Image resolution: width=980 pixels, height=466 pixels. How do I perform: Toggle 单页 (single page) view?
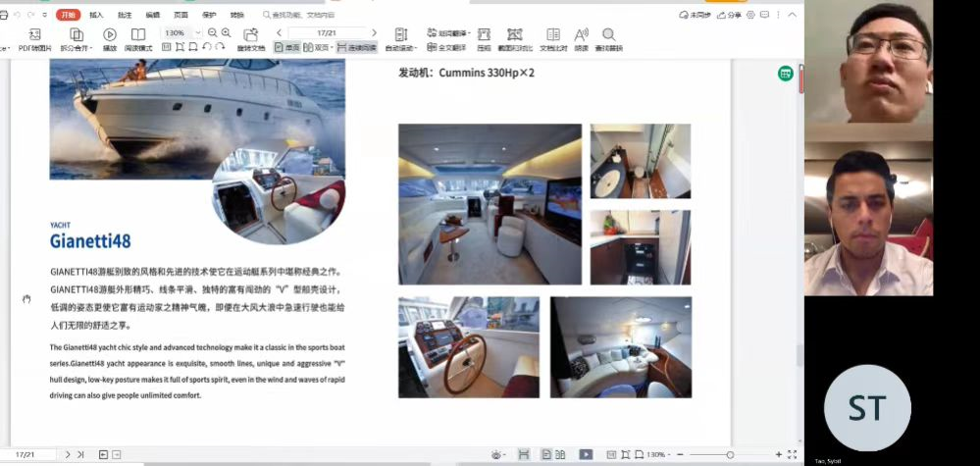click(x=286, y=47)
